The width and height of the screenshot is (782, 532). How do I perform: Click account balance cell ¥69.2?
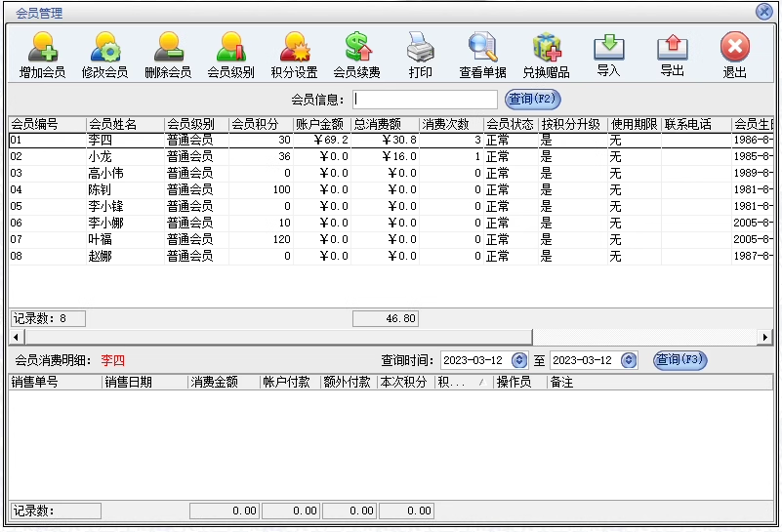(x=322, y=141)
